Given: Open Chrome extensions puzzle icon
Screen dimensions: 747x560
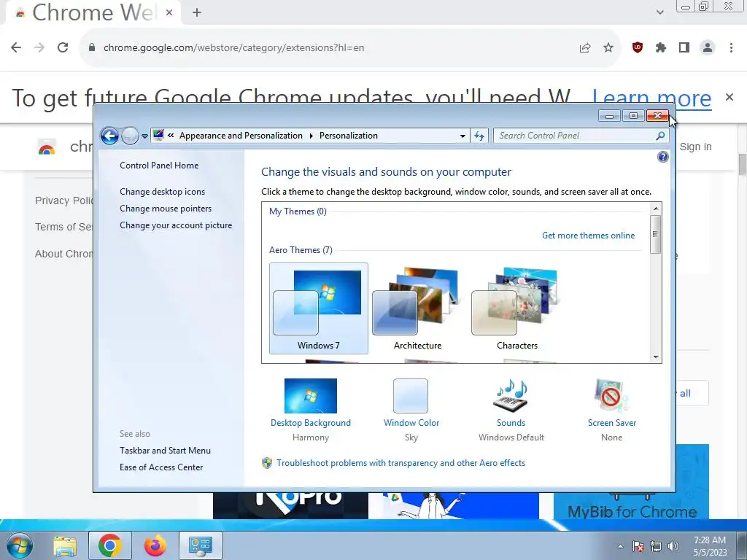Looking at the screenshot, I should coord(661,47).
